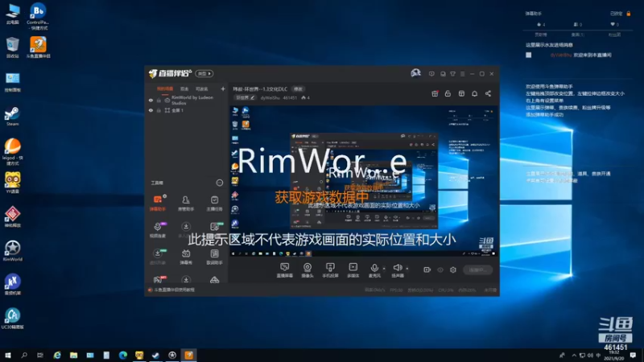
Task: Open the first tab in Danmaku overlay
Action: (x=541, y=35)
